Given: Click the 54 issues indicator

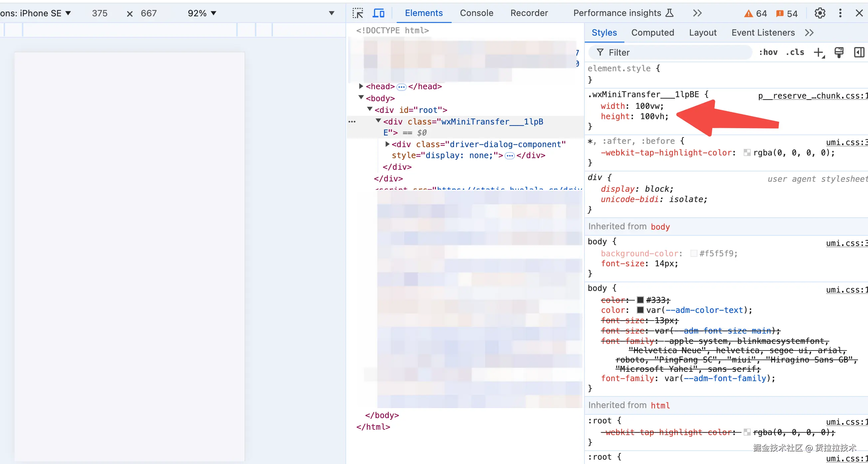Looking at the screenshot, I should point(787,13).
